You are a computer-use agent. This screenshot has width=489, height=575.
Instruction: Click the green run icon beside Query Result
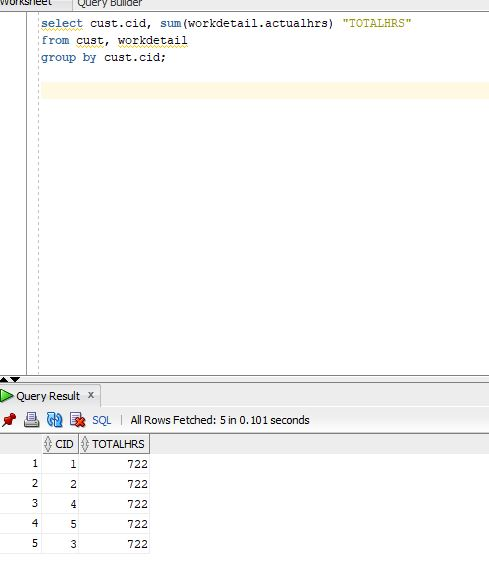tap(7, 396)
